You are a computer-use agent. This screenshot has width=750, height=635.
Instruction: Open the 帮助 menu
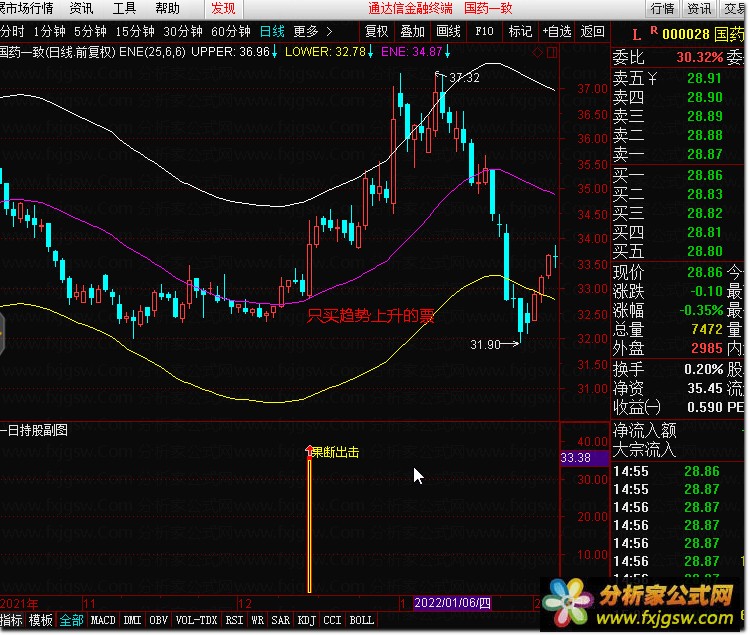tap(167, 8)
